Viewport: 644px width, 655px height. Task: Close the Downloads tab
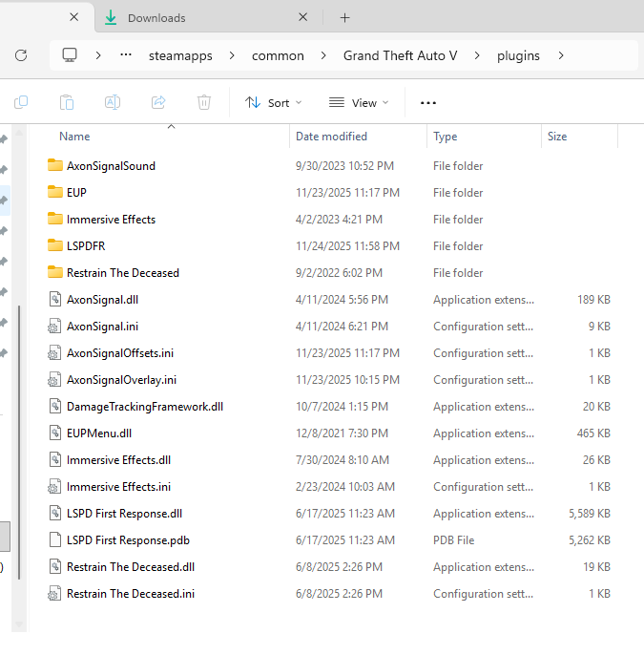(303, 17)
